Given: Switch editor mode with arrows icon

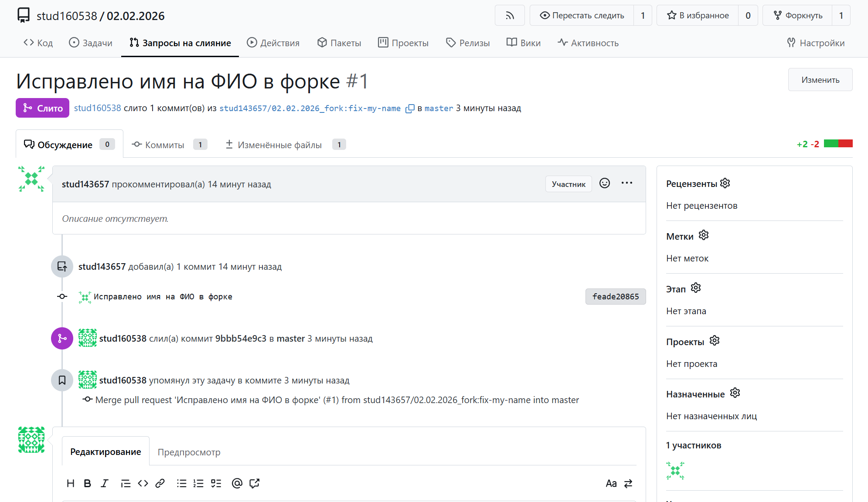Looking at the screenshot, I should pos(628,484).
